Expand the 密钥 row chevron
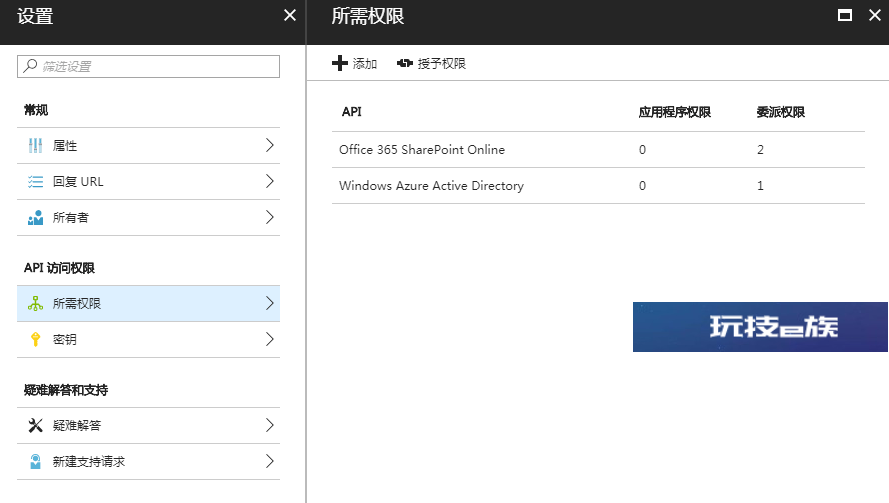 [x=270, y=339]
